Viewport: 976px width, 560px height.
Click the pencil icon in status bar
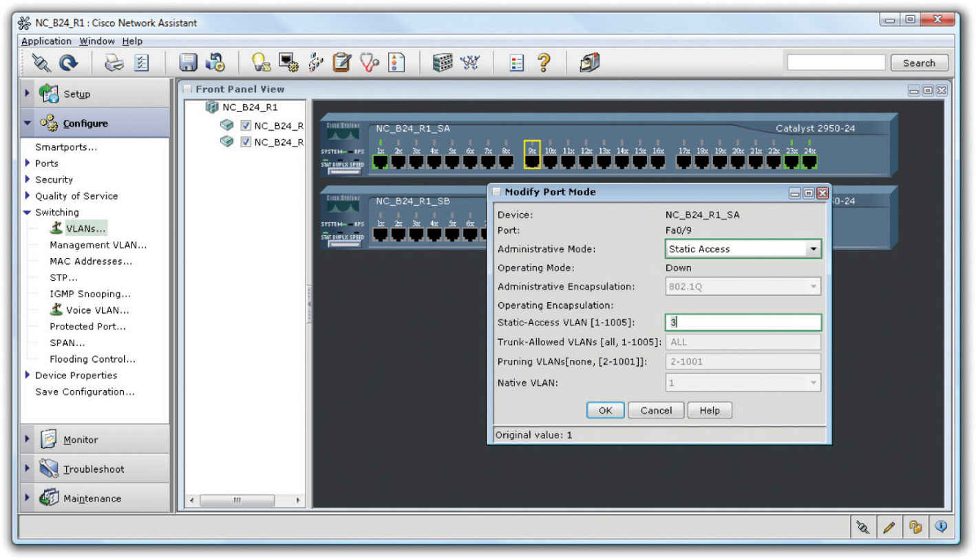pyautogui.click(x=889, y=527)
